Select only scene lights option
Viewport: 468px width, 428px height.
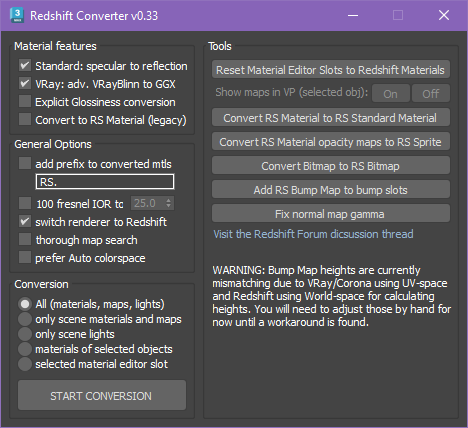(25, 334)
